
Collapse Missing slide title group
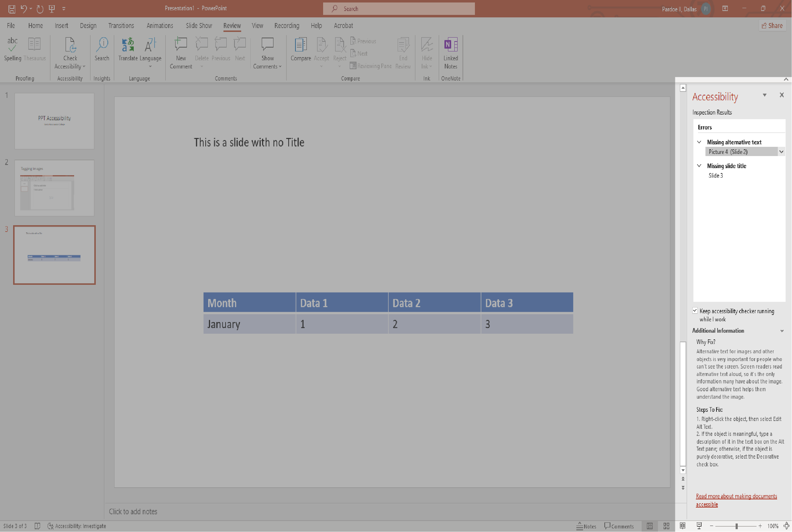point(699,166)
